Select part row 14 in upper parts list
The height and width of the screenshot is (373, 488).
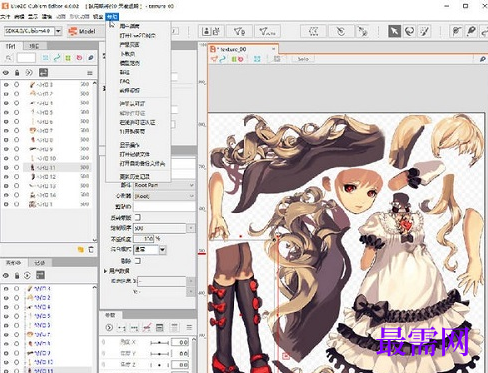(46, 195)
